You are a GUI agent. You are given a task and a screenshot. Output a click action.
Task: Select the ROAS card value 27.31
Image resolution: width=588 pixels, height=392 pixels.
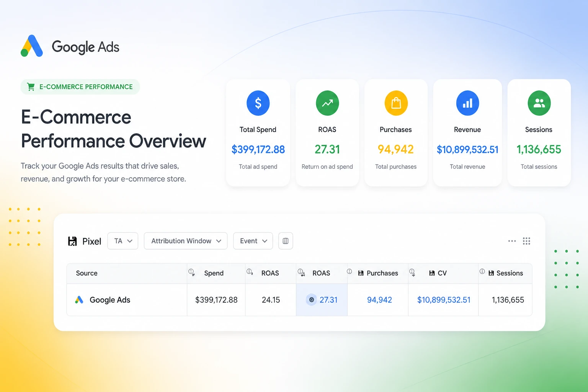pos(327,149)
